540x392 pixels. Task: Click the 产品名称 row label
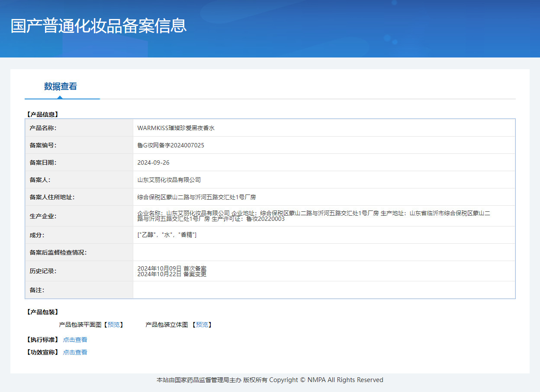click(43, 128)
